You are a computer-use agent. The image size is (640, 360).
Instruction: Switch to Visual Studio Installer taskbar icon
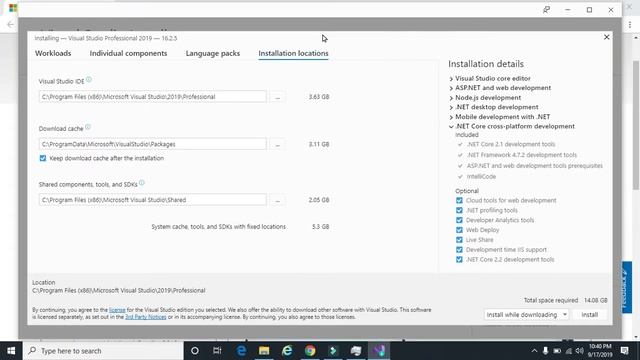tap(379, 351)
